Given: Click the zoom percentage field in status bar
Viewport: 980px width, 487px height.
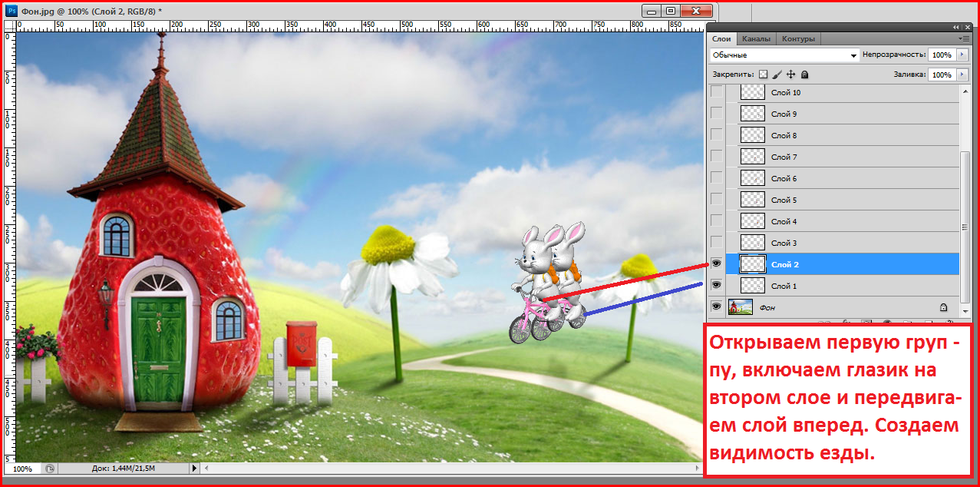Looking at the screenshot, I should (x=23, y=469).
